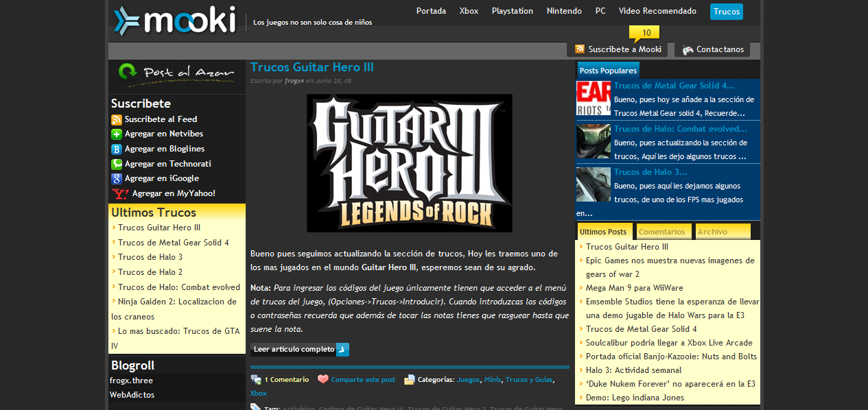Open the Contactanos link
Image resolution: width=868 pixels, height=410 pixels.
[x=713, y=49]
